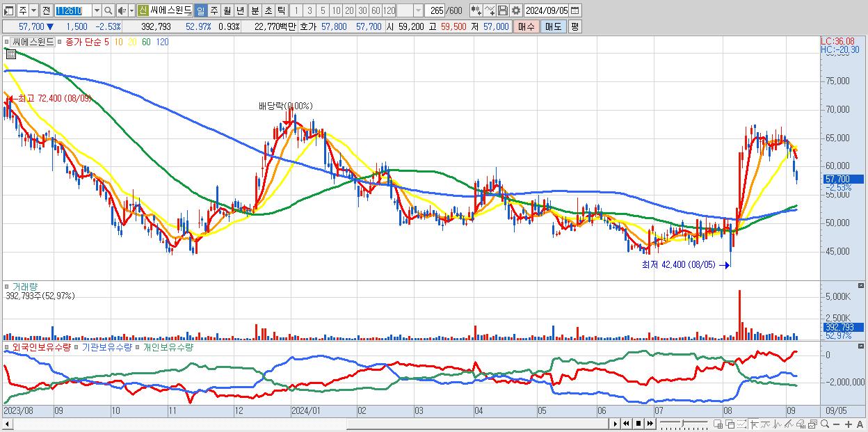Click the orange 10-day MA color label

pyautogui.click(x=120, y=42)
